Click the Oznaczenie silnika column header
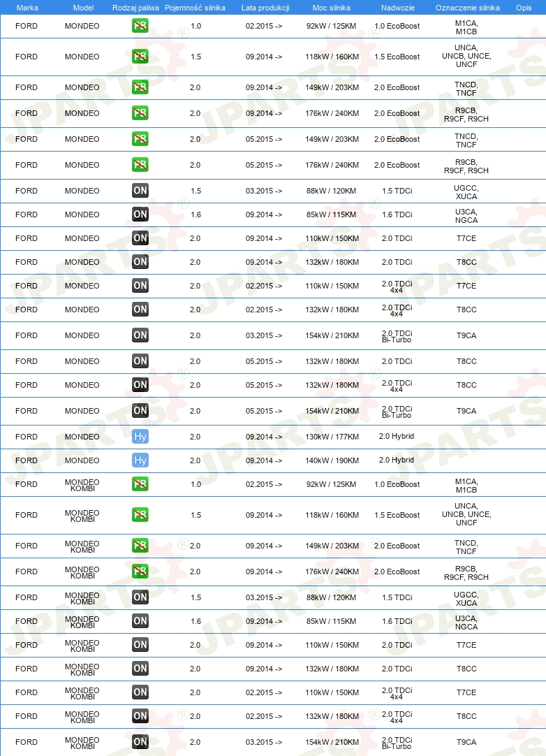 [x=467, y=8]
